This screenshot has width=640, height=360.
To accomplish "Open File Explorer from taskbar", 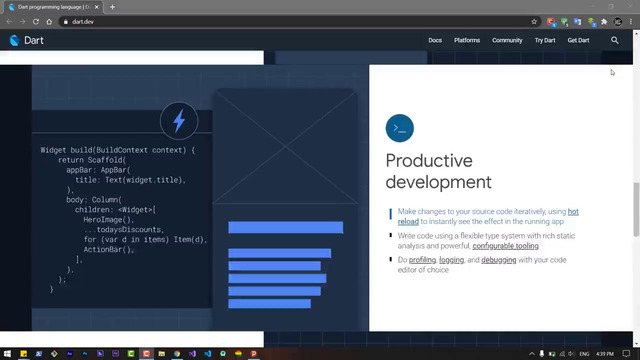I will click(162, 353).
